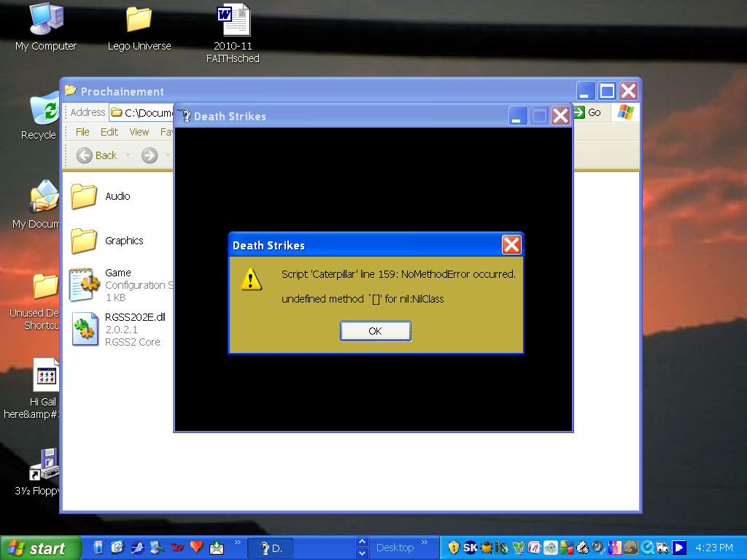The image size is (747, 560).
Task: Click OK in the Death Strikes error dialog
Action: [x=376, y=331]
